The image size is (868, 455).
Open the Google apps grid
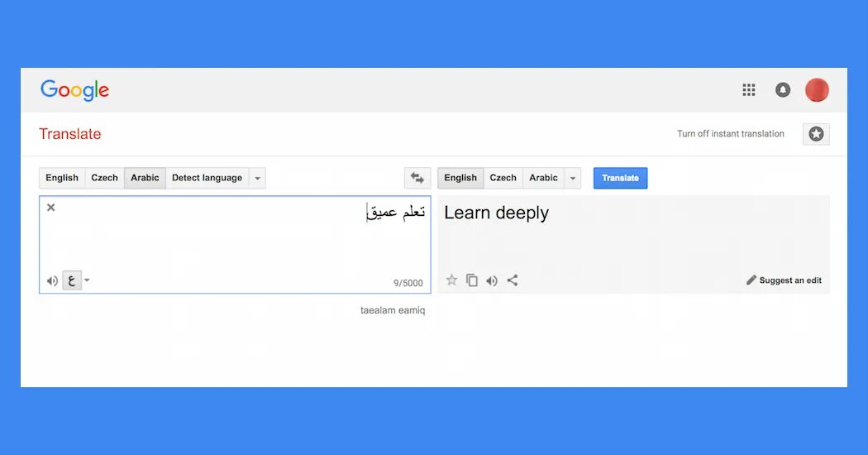click(748, 90)
